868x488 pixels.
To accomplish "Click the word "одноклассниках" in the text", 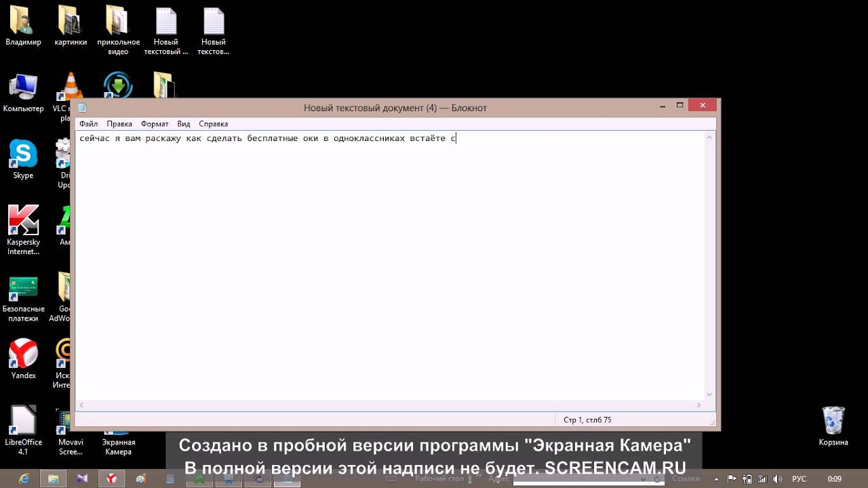I will pos(369,138).
